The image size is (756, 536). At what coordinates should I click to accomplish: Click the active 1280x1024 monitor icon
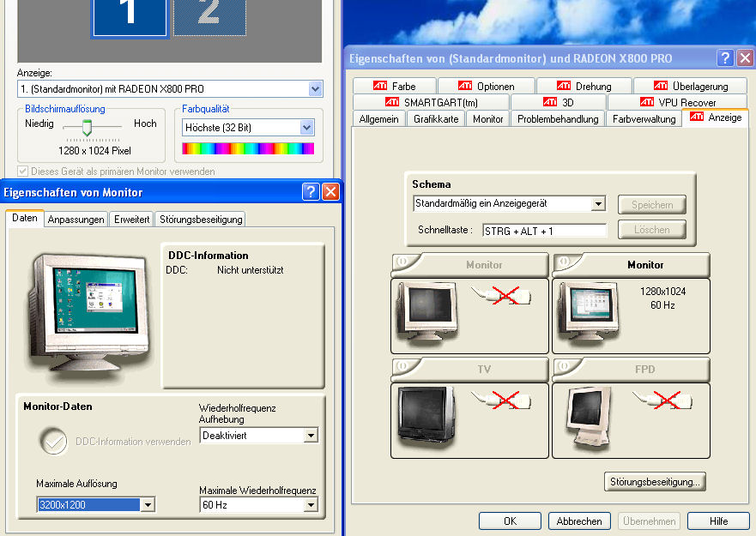pyautogui.click(x=588, y=313)
